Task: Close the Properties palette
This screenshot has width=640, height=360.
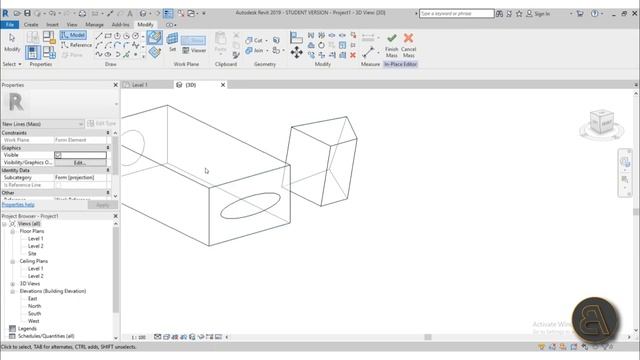Action: (116, 85)
